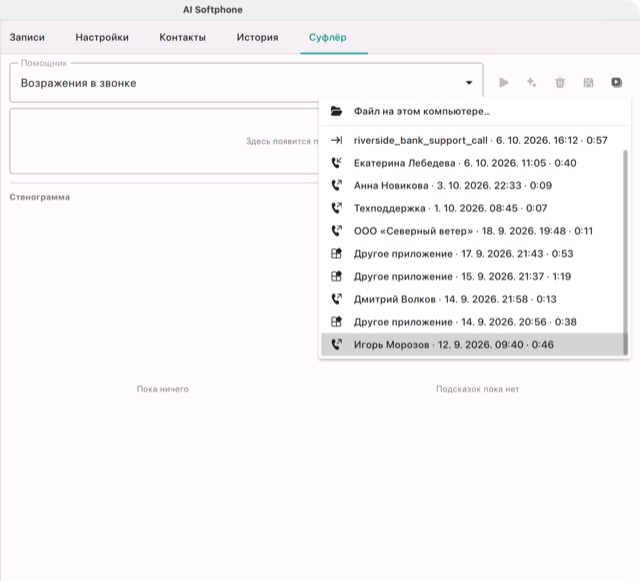This screenshot has height=581, width=640.
Task: Click the Стенограмма label
Action: [x=40, y=197]
